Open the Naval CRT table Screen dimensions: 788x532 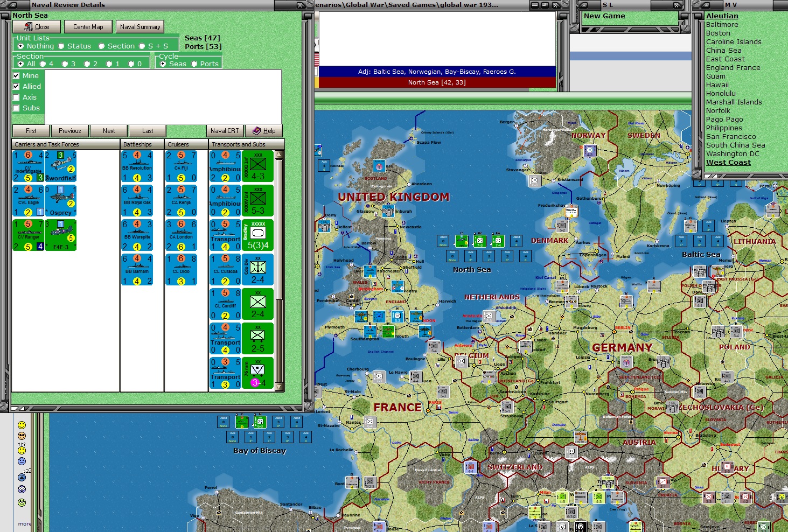tap(225, 131)
